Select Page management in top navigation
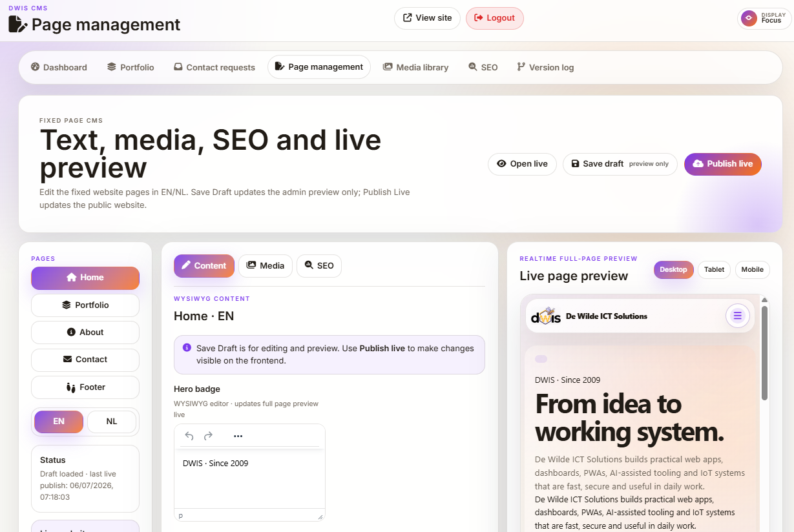 (319, 67)
